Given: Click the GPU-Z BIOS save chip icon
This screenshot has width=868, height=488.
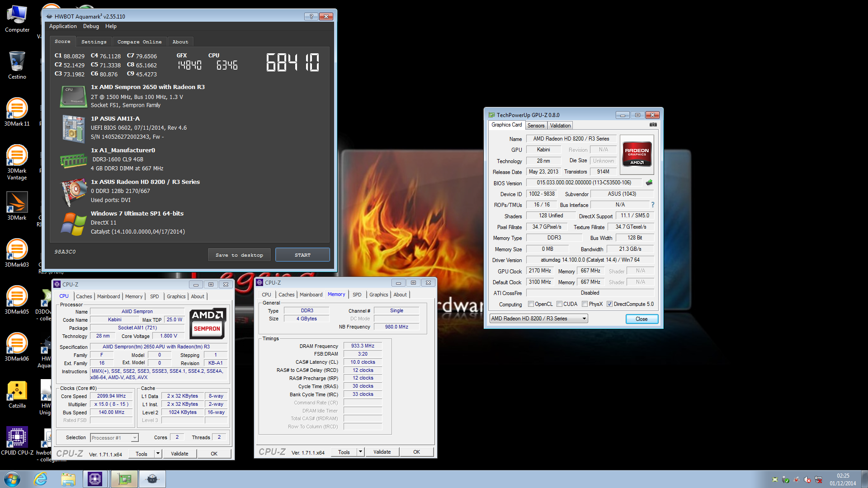Looking at the screenshot, I should point(649,183).
